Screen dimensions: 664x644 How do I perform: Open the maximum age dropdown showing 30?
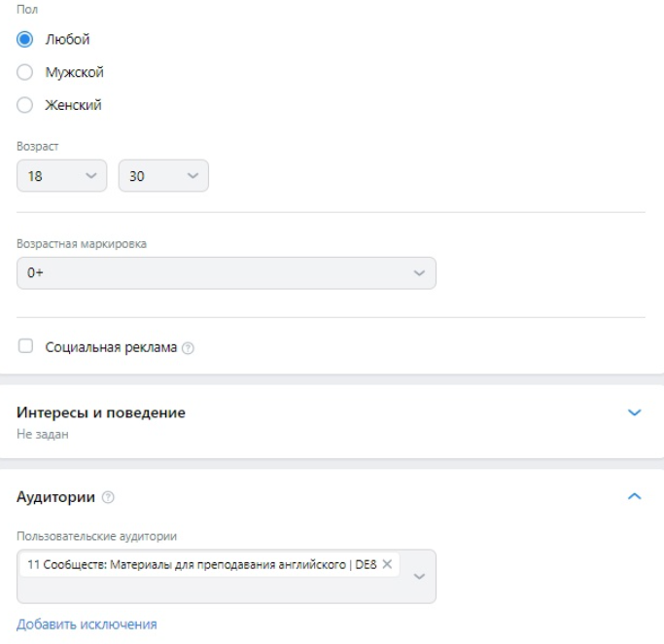pyautogui.click(x=163, y=175)
